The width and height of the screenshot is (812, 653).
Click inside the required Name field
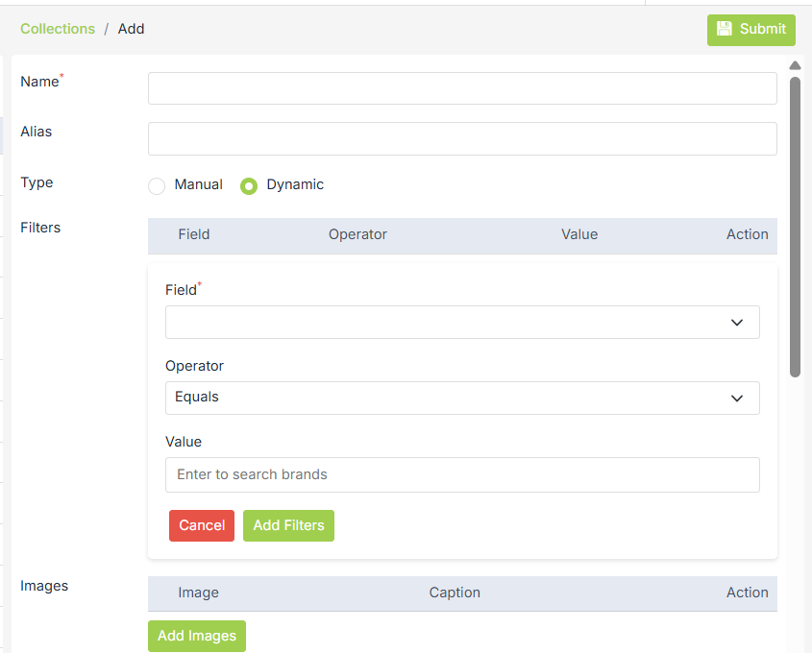tap(461, 87)
